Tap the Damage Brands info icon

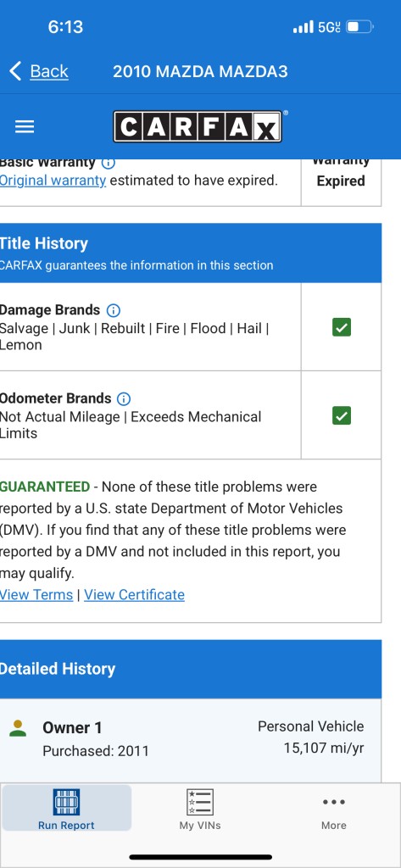114,310
